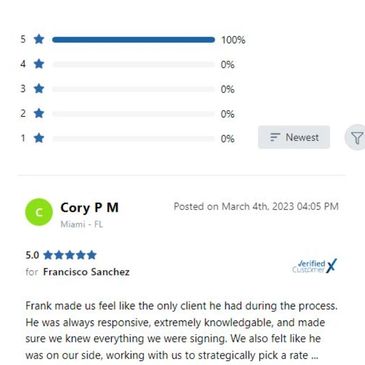Click the 100% percentage label
The image size is (365, 365).
click(233, 40)
